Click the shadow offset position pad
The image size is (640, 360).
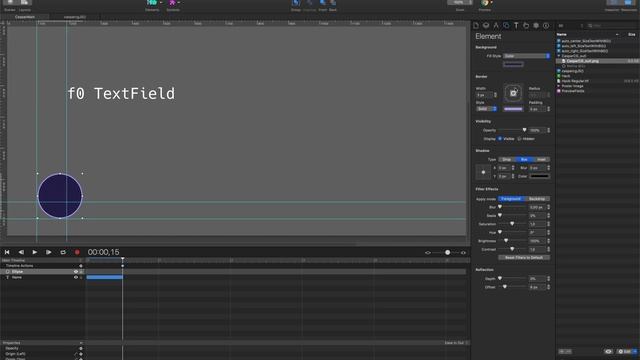click(x=483, y=172)
